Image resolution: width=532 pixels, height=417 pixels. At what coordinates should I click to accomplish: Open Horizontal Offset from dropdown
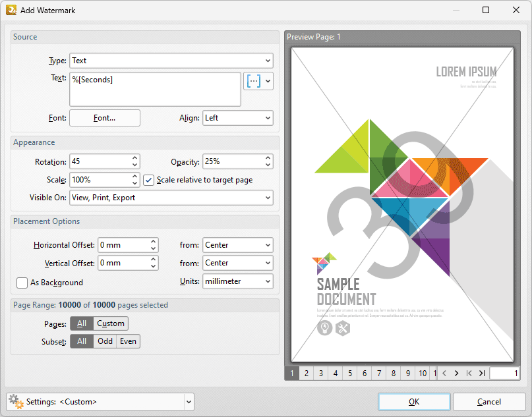point(237,245)
